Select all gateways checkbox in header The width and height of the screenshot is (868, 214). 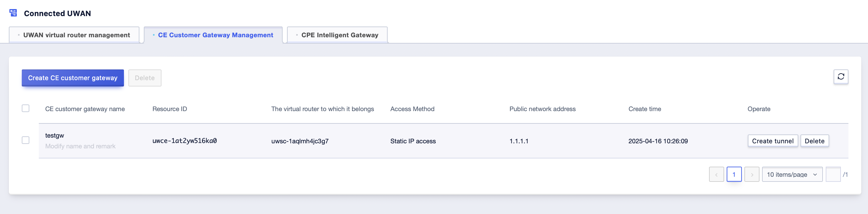[x=26, y=109]
